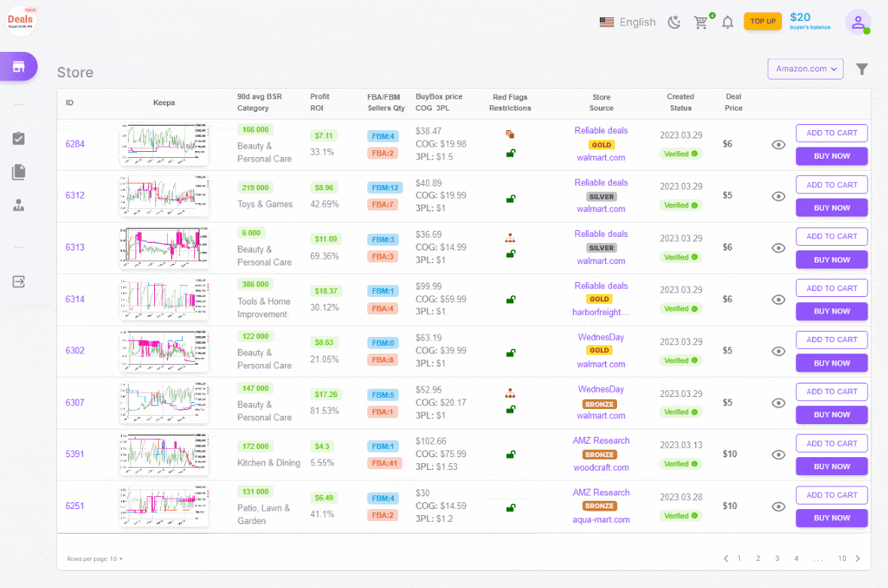View deal 6284 eye icon
Image resolution: width=888 pixels, height=588 pixels.
[x=779, y=145]
